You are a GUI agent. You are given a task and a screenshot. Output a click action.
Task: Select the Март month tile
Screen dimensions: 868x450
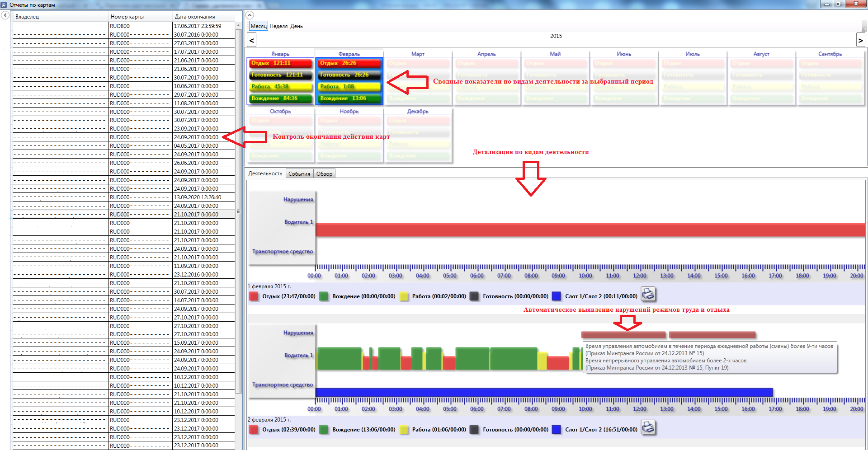(418, 78)
